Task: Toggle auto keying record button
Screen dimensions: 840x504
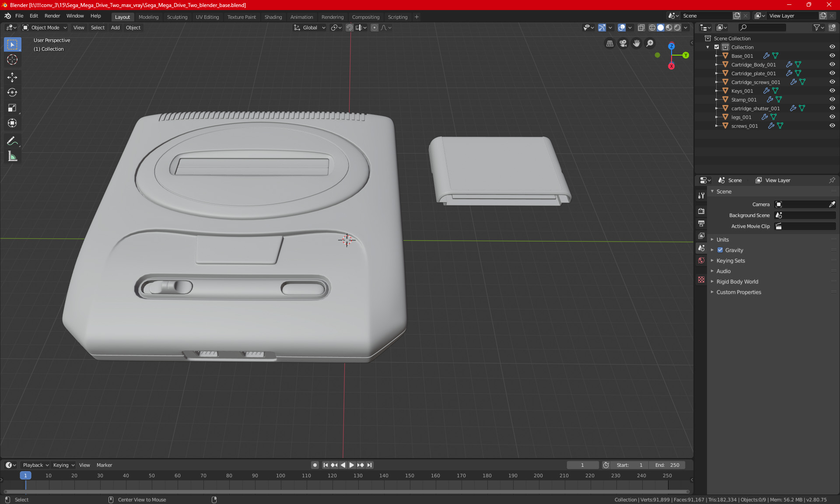Action: pyautogui.click(x=315, y=465)
